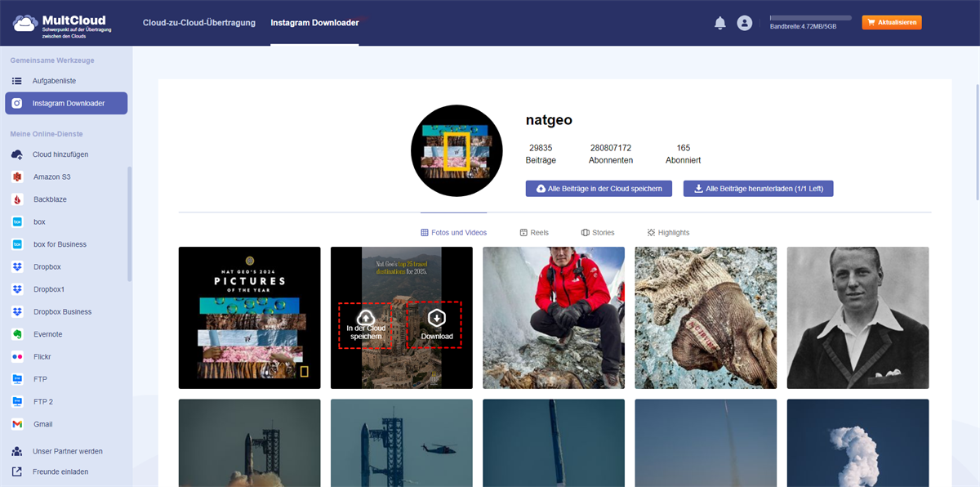Select the FTP icon
The height and width of the screenshot is (487, 980).
pos(16,379)
